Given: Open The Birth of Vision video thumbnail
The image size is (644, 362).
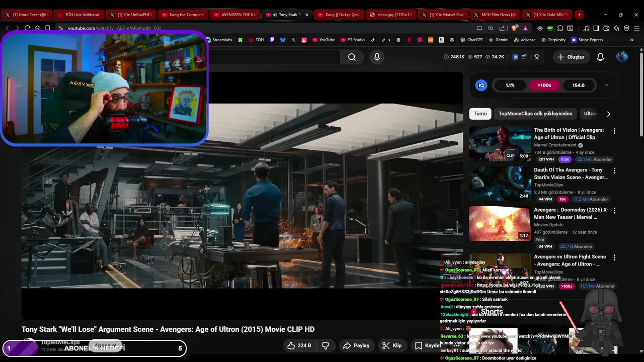Looking at the screenshot, I should click(500, 144).
